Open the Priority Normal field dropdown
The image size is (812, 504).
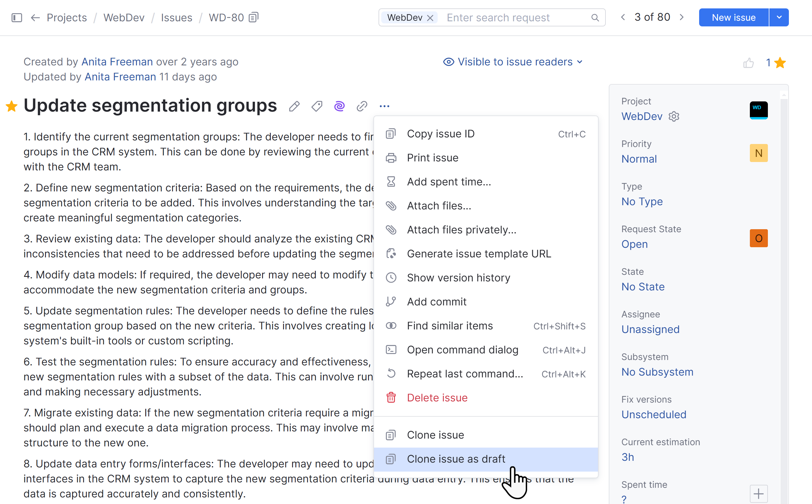click(639, 159)
